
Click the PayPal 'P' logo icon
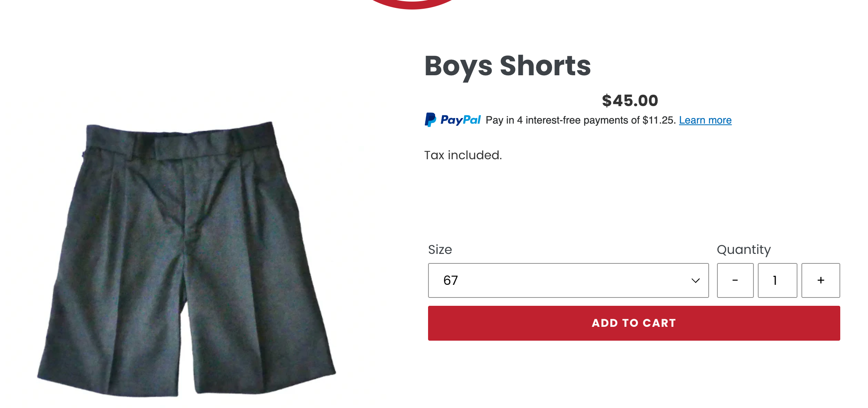tap(430, 120)
